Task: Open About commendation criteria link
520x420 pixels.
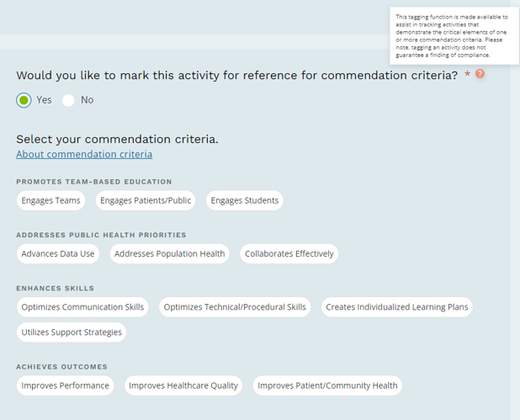Action: (84, 154)
